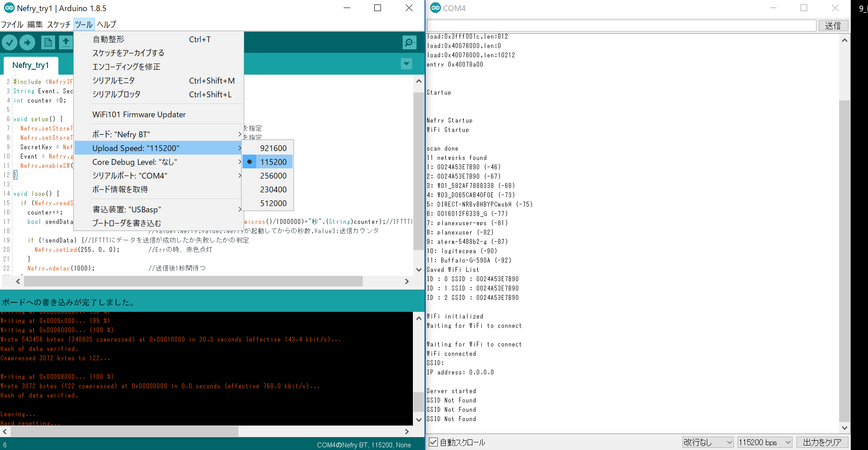
Task: Focus the serial send input field
Action: 622,25
